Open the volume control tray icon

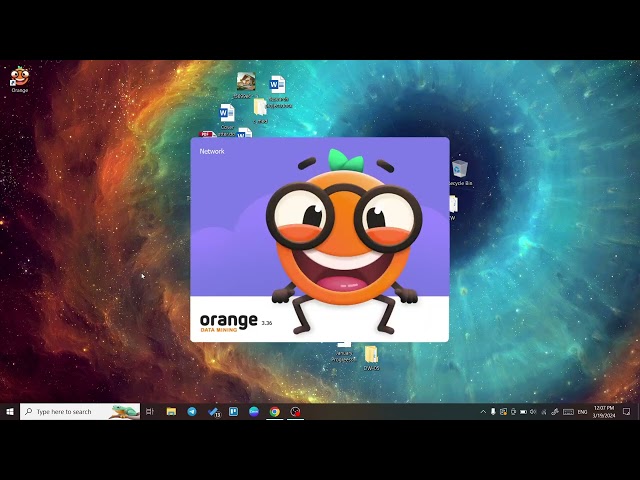coord(533,412)
